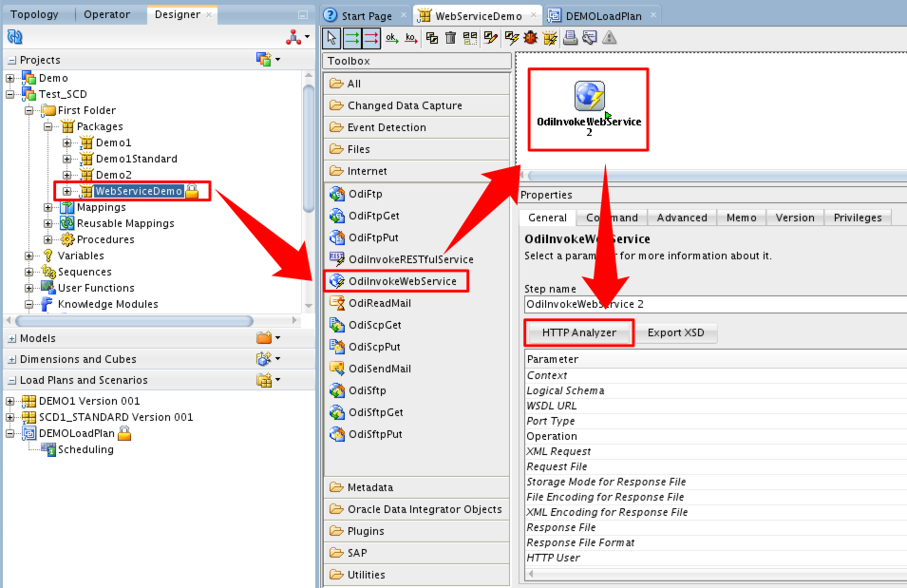Click the Export XSD button
907x588 pixels.
[x=675, y=332]
